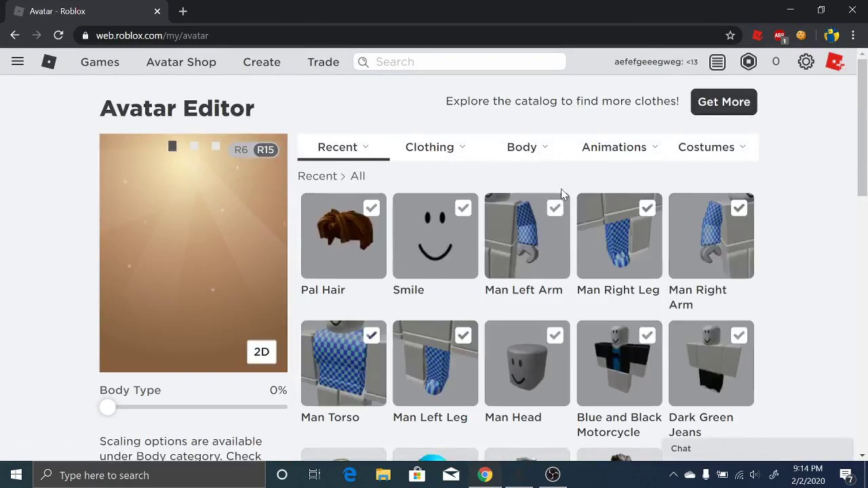Click the browser address bar URL
This screenshot has width=868, height=488.
coord(152,35)
